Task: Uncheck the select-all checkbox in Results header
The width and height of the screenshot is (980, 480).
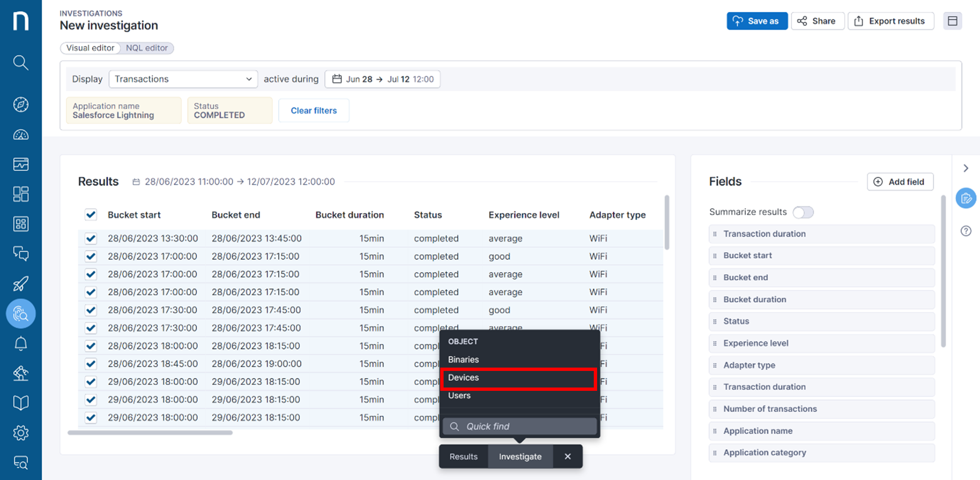Action: click(x=91, y=214)
